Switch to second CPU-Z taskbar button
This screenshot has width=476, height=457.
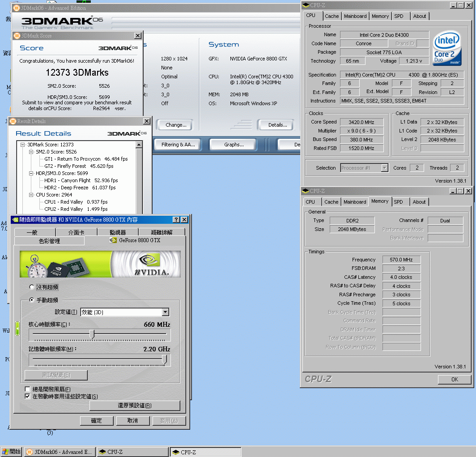(205, 452)
